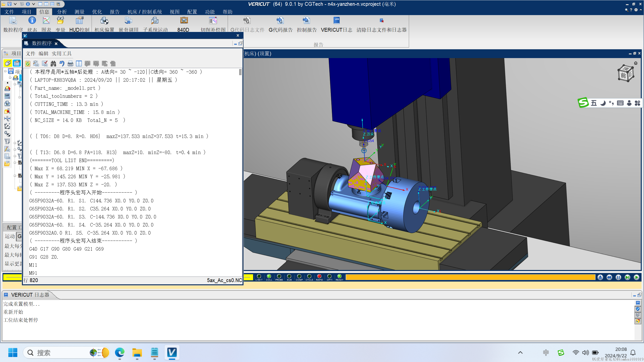Expand the tooling tree node
This screenshot has width=644, height=362.
click(15, 156)
